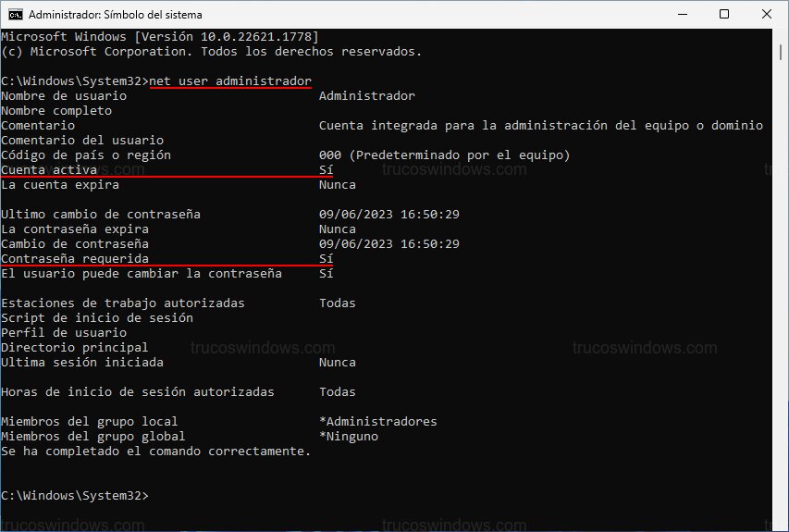Click the 'Perfil de usuario' label
Viewport: 789px width, 532px height.
point(64,333)
